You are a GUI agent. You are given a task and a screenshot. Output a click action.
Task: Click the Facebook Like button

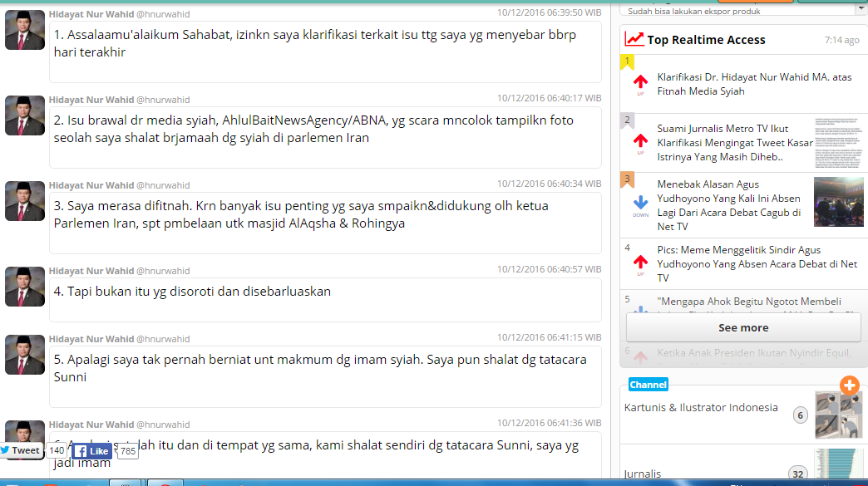92,451
